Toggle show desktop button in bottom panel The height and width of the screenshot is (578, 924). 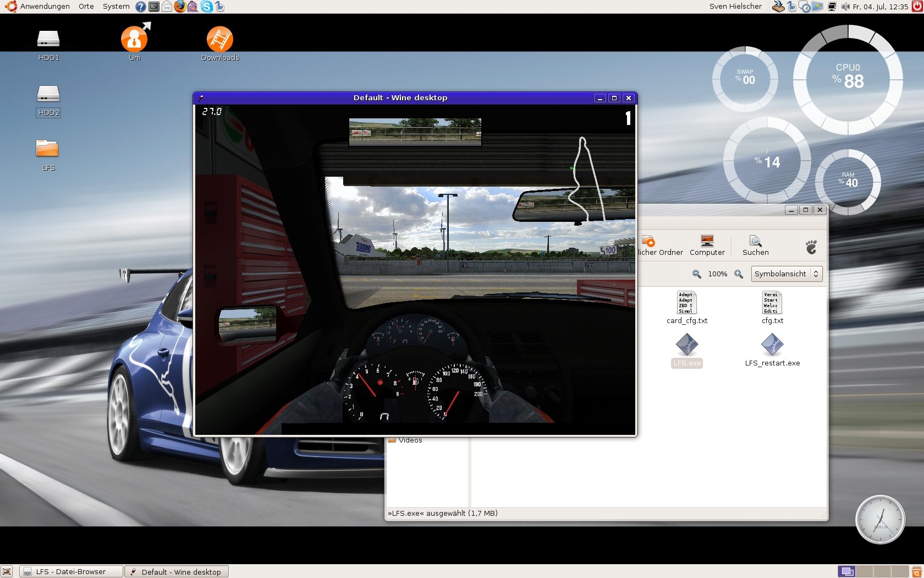coord(7,572)
